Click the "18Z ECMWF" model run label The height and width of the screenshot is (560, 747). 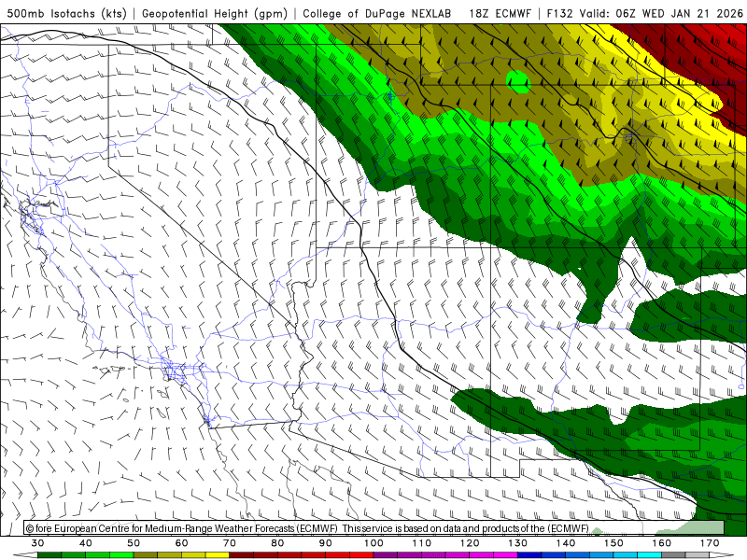[500, 13]
